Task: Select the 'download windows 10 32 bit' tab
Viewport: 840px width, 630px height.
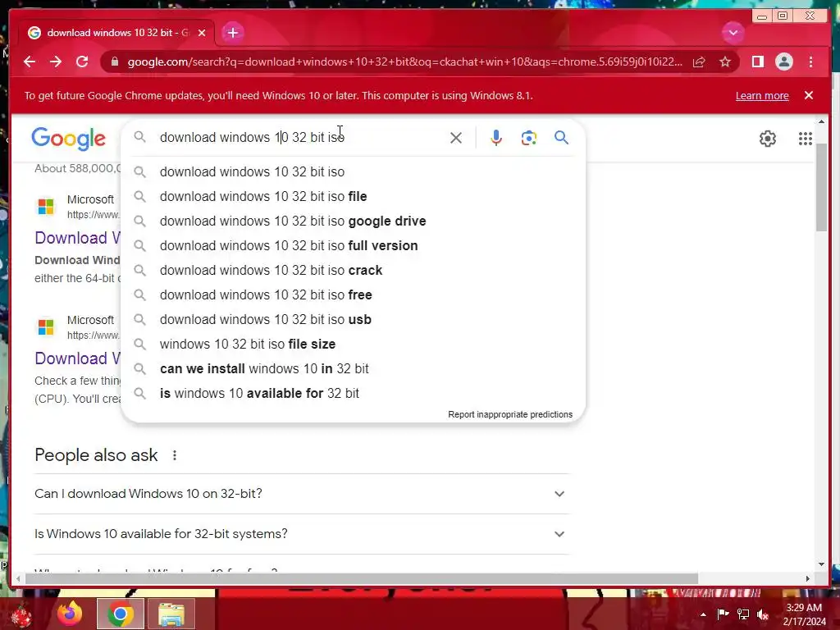Action: tap(116, 33)
